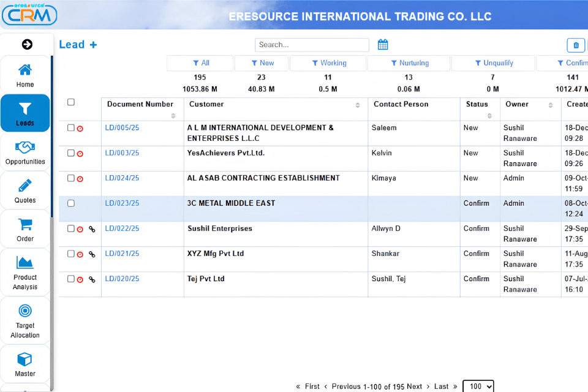Screen dimensions: 588x392
Task: Sort by Owner column arrows
Action: coord(551,105)
